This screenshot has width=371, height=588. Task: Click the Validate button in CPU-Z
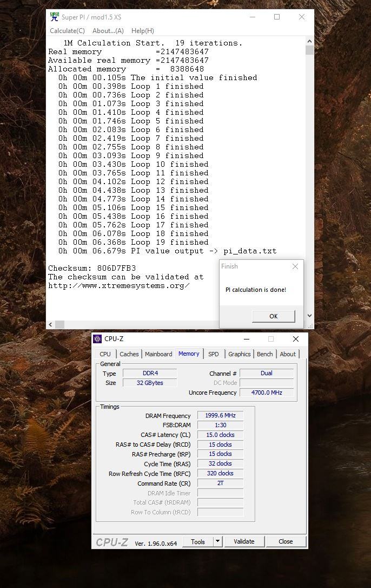tap(244, 541)
